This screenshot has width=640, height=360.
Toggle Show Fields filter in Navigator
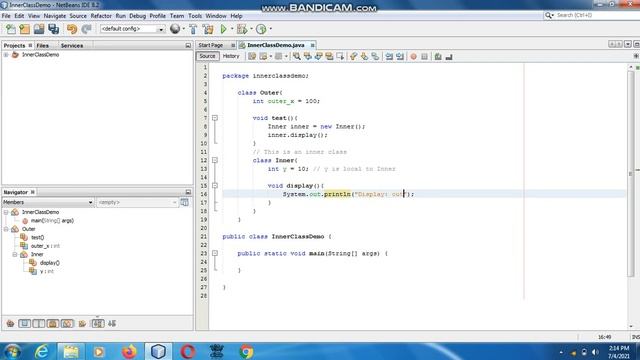(x=24, y=324)
